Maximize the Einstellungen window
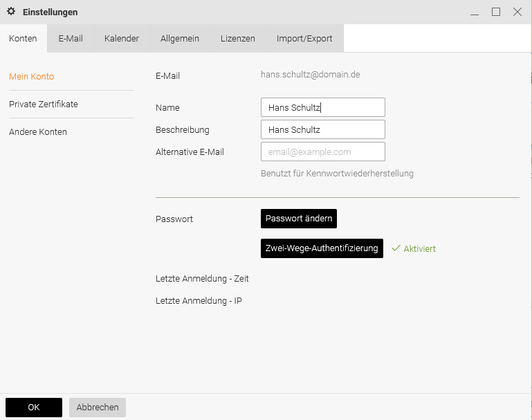 point(496,12)
